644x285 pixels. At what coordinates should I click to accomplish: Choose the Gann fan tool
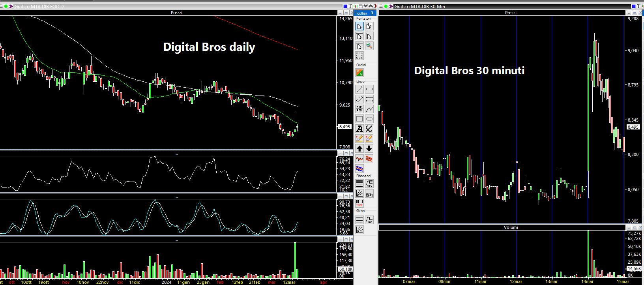[359, 229]
